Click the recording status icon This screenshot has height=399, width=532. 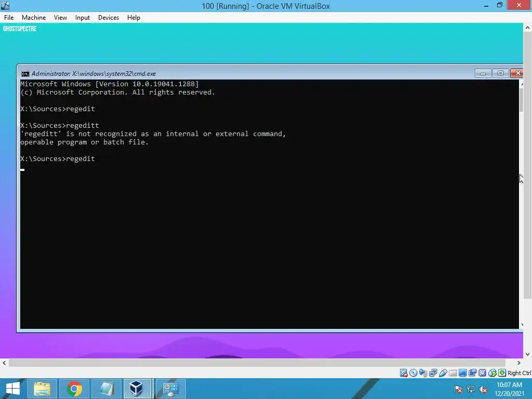coord(472,373)
